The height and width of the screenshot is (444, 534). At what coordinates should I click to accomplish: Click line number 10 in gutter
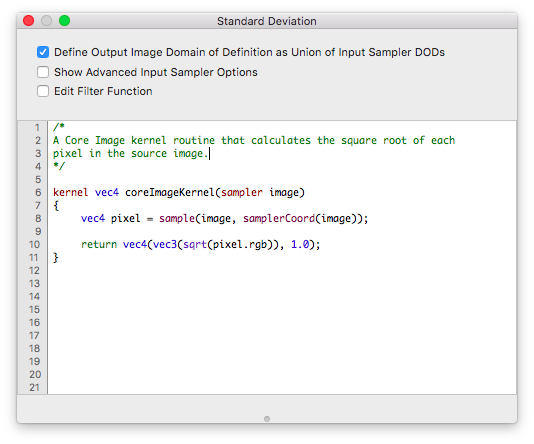(34, 244)
